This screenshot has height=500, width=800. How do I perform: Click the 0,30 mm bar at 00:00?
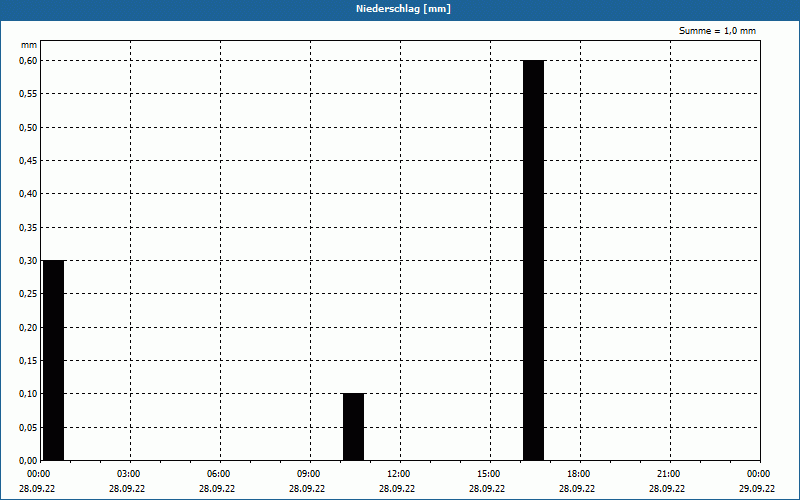click(x=54, y=360)
